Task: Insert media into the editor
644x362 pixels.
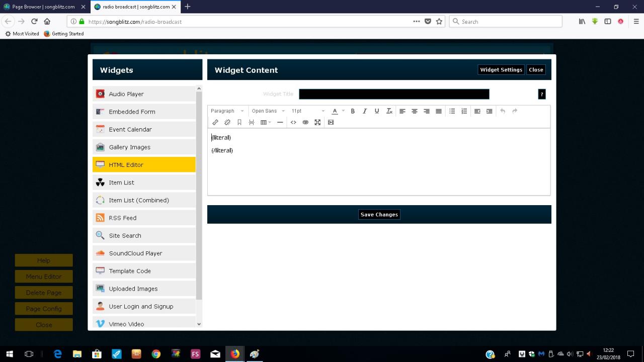Action: [331, 122]
